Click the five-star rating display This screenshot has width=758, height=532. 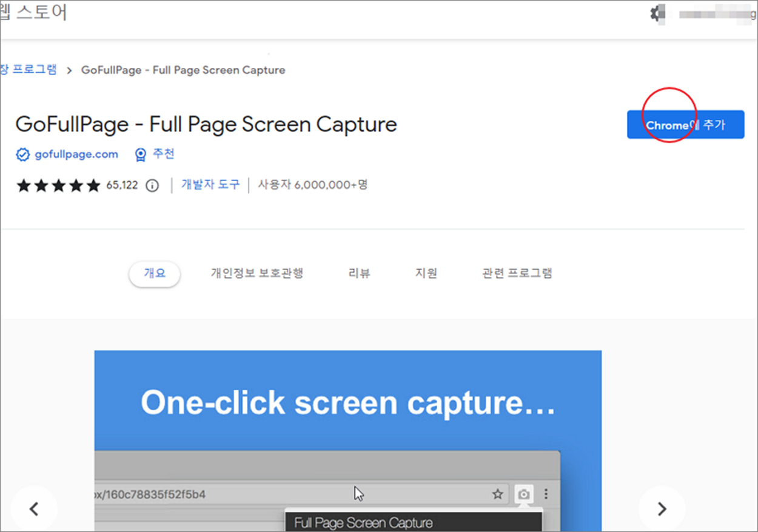[58, 185]
